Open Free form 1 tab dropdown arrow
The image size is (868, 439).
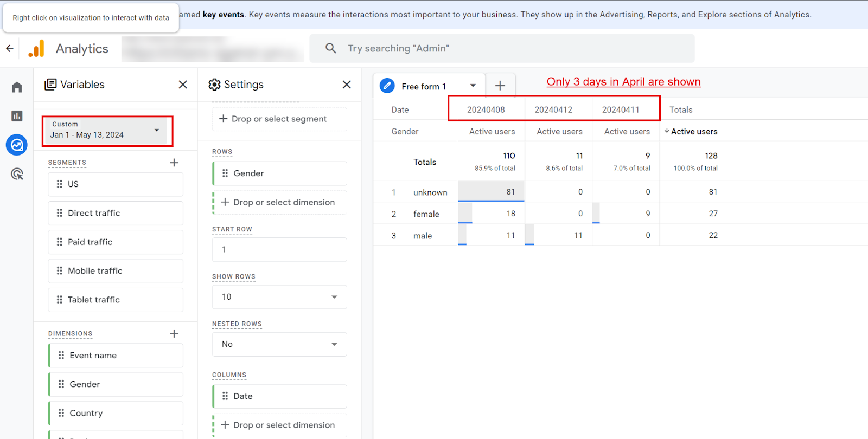point(473,86)
